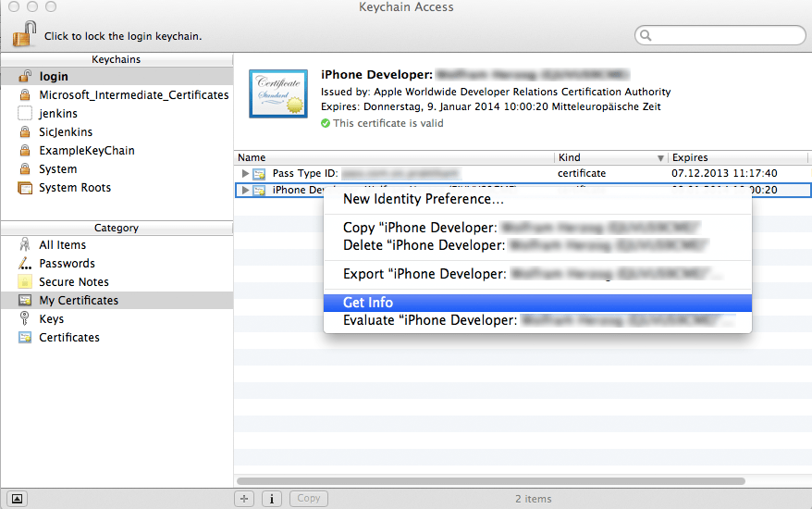Click the certificate icon beside Certificates category
Image resolution: width=812 pixels, height=509 pixels.
coord(25,338)
